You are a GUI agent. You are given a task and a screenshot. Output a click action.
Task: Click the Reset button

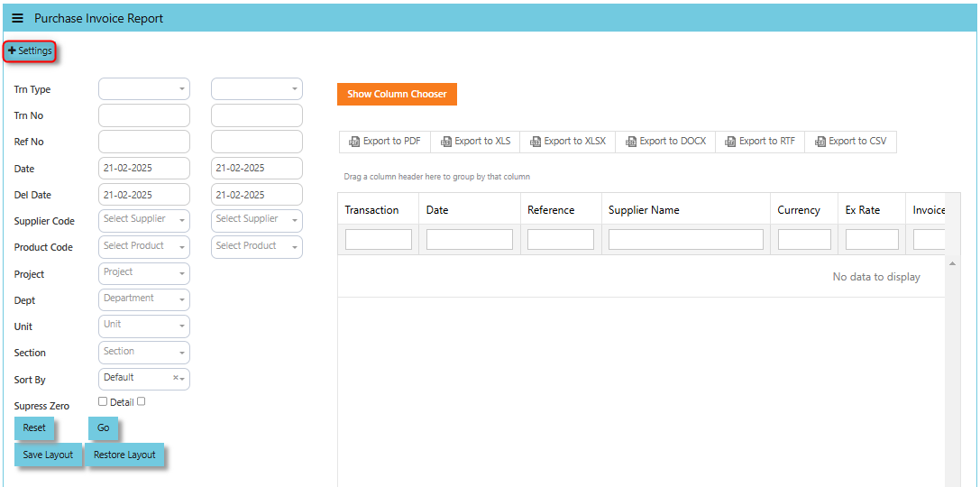click(x=34, y=428)
